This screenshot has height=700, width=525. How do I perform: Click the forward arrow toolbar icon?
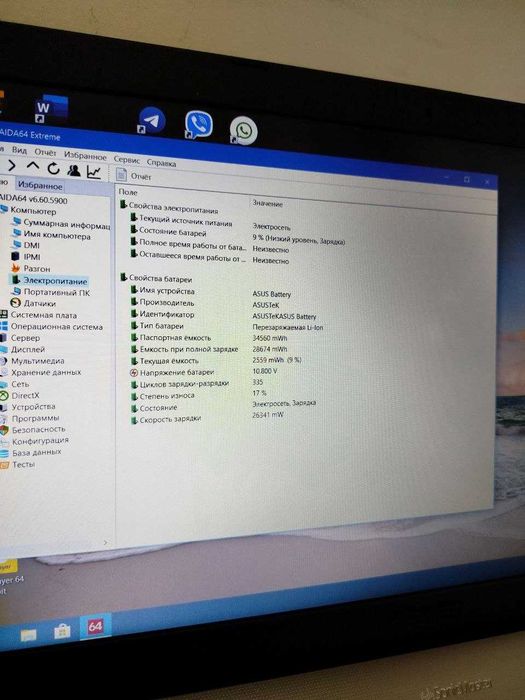pyautogui.click(x=12, y=166)
